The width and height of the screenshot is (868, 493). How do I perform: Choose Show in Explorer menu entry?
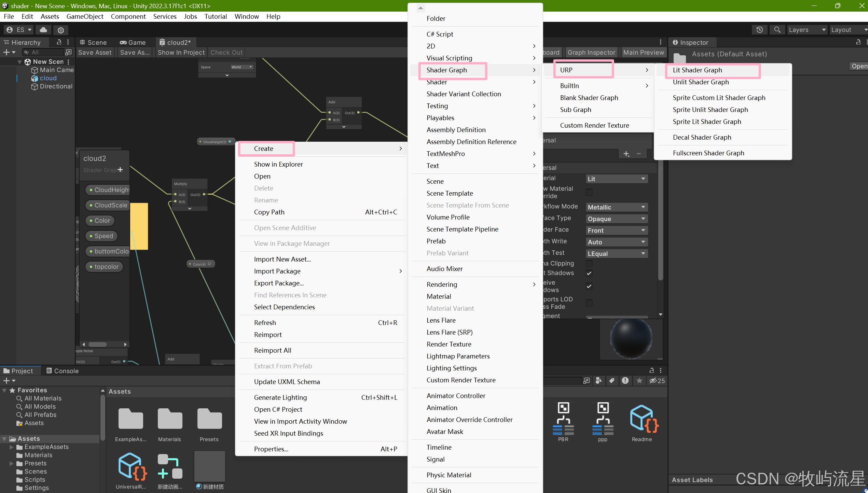[x=278, y=164]
